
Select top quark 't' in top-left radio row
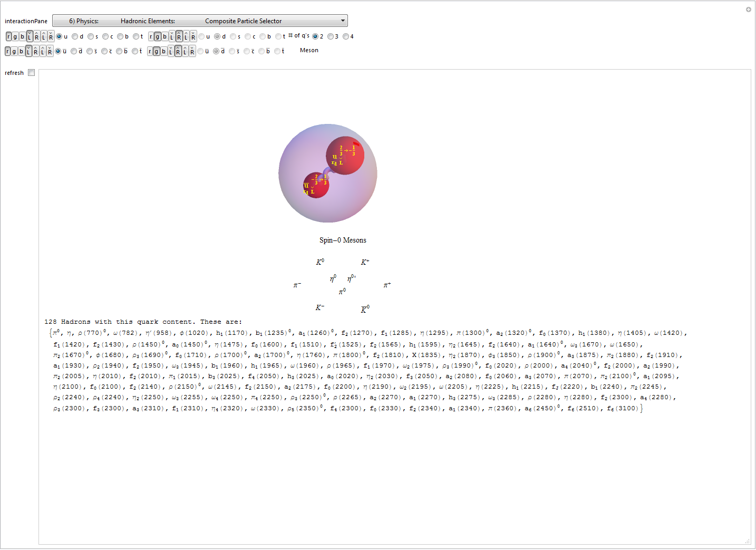[x=135, y=36]
